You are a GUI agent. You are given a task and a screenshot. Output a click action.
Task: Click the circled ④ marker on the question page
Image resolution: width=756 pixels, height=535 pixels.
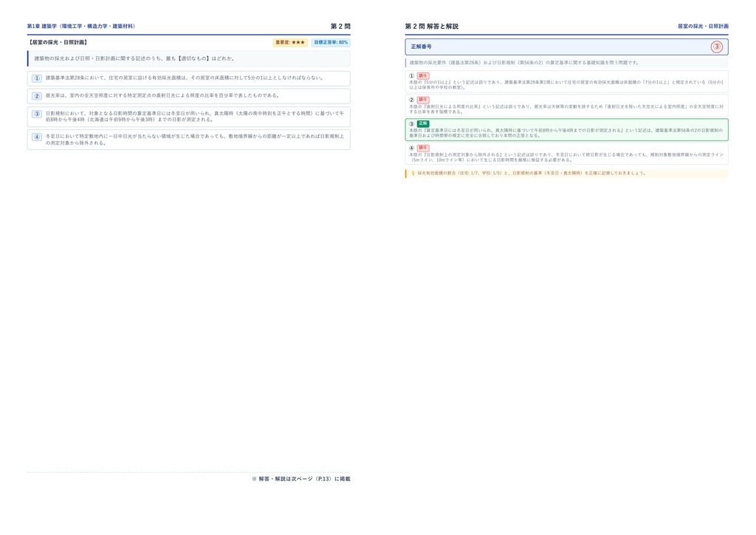point(37,137)
